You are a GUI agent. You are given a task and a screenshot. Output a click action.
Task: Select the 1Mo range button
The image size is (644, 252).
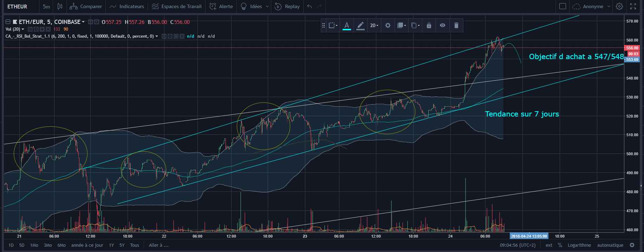[34, 245]
